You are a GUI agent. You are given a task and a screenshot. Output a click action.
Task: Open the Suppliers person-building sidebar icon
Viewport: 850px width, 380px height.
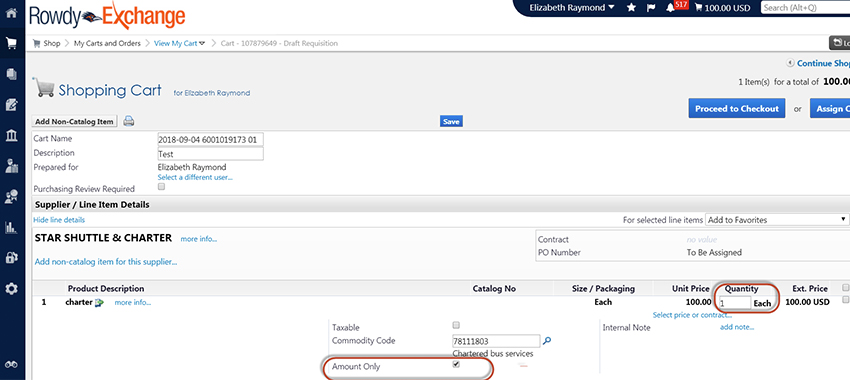11,166
